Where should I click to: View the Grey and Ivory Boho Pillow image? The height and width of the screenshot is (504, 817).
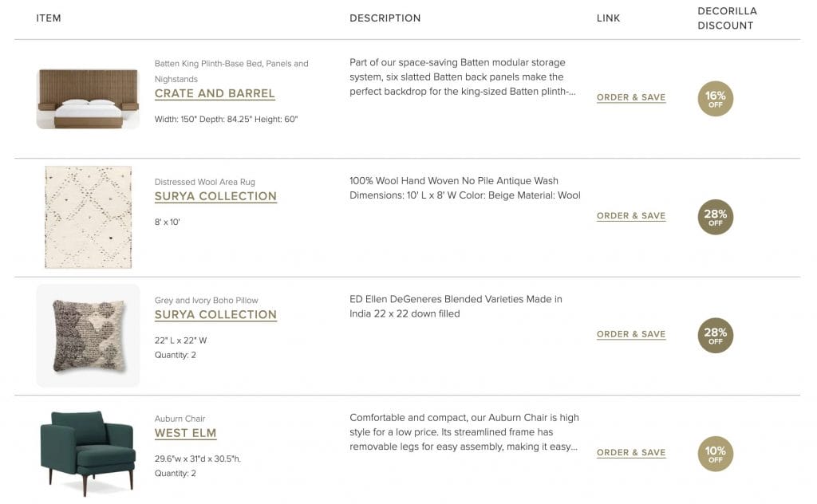(x=88, y=335)
